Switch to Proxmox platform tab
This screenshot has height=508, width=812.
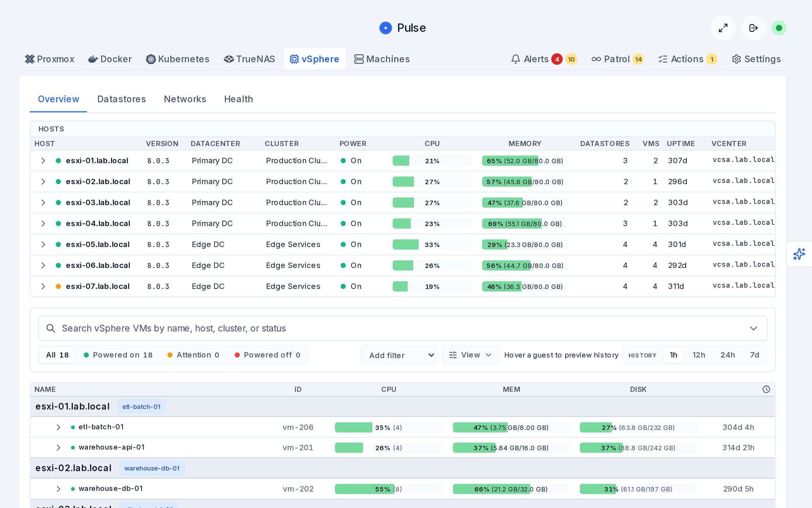[x=49, y=59]
